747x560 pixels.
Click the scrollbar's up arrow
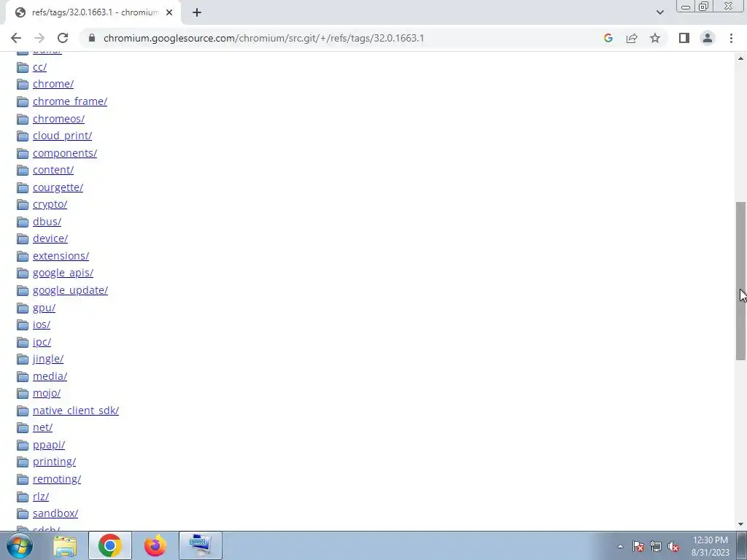tap(740, 58)
